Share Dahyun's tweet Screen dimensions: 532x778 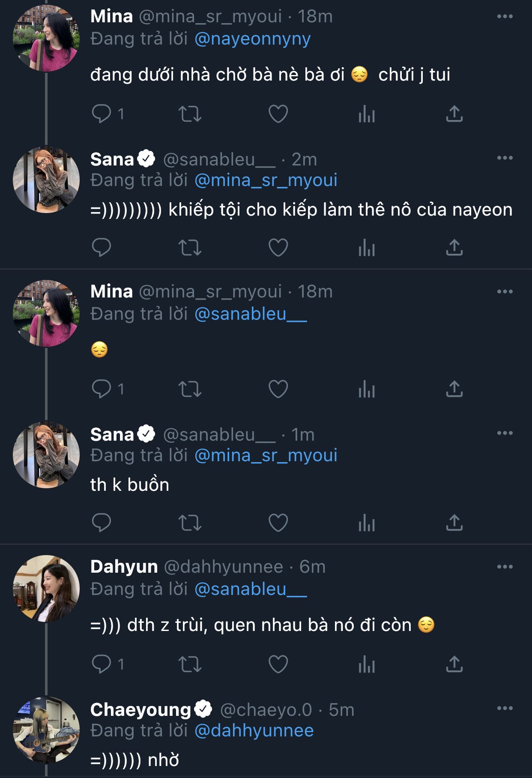[x=454, y=664]
